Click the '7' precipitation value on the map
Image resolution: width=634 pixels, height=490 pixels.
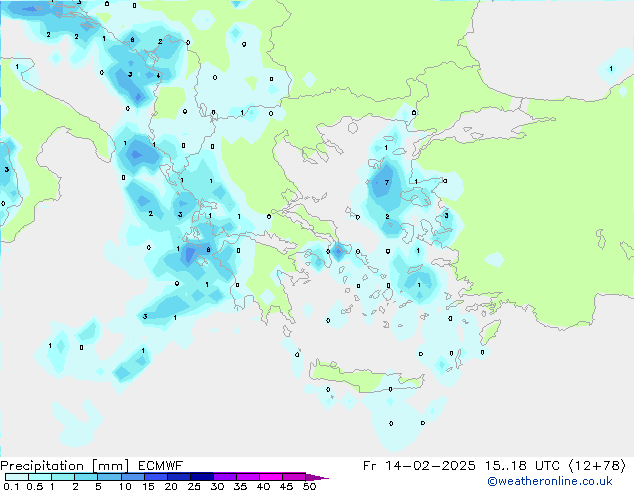point(387,183)
